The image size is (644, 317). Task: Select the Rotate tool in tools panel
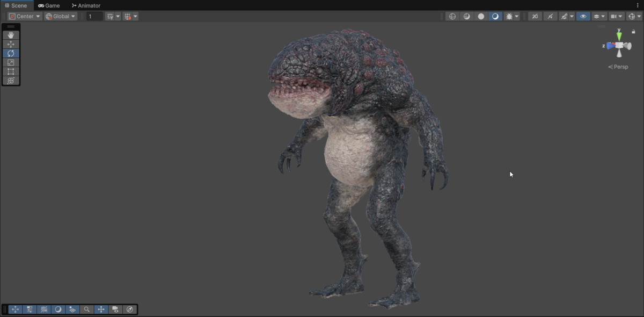[11, 53]
